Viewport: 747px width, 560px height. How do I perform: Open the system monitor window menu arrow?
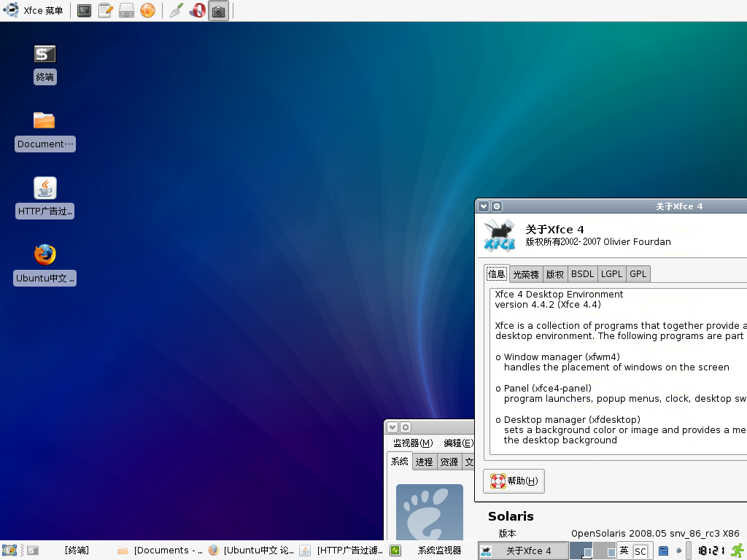[x=392, y=427]
